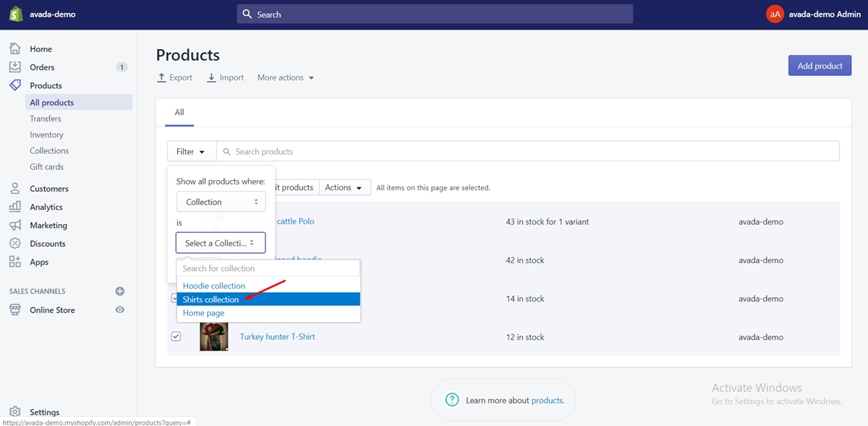
Task: Open the Filter dropdown
Action: (192, 151)
